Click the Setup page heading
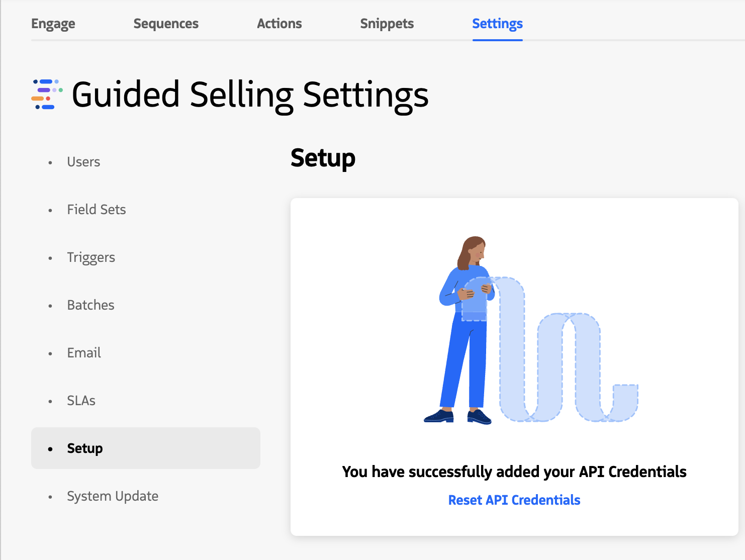Screen dimensions: 745x560 [323, 157]
